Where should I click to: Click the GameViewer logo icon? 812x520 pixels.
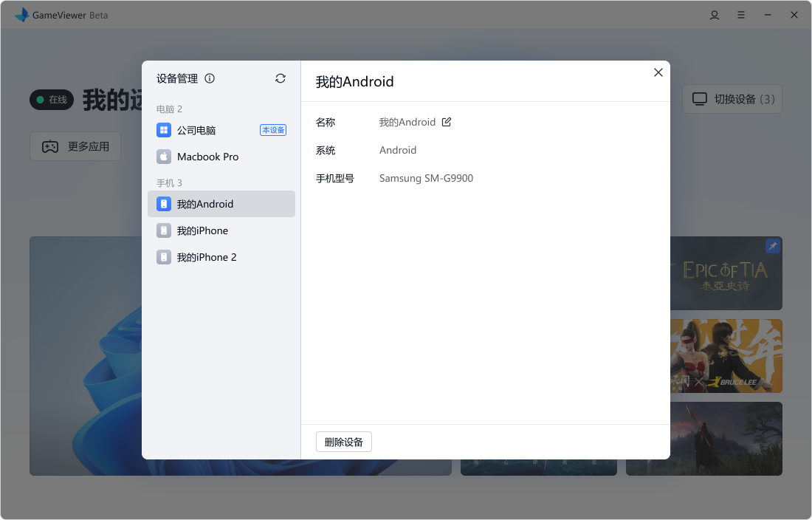click(22, 15)
